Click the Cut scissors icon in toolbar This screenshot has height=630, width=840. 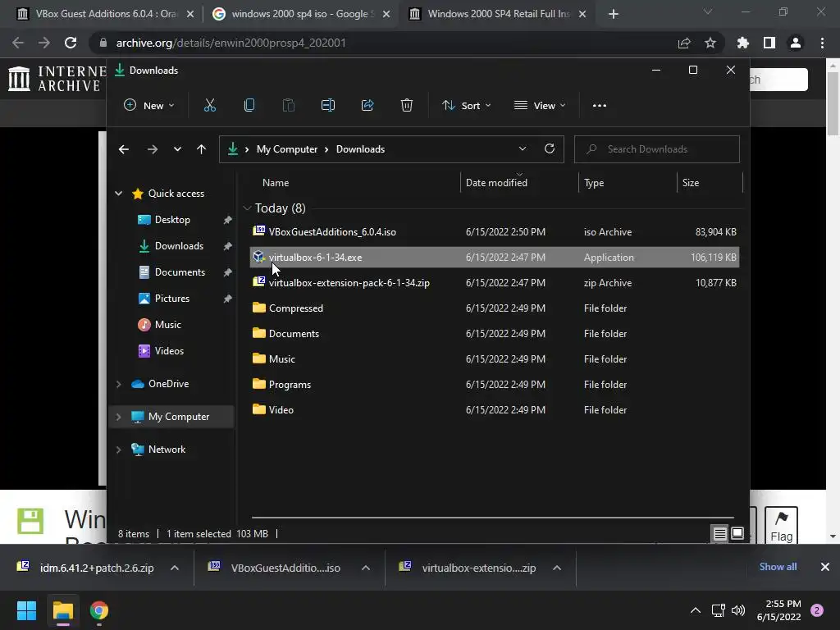point(210,106)
